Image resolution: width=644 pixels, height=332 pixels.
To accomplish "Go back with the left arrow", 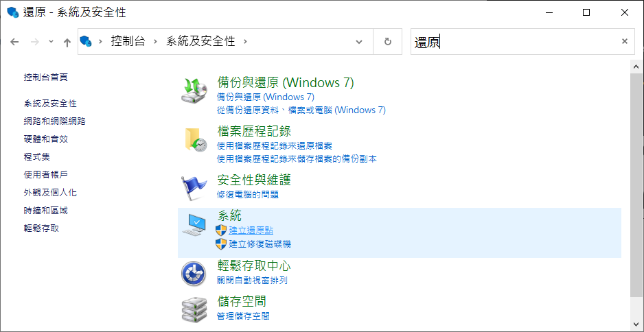I will pos(14,41).
